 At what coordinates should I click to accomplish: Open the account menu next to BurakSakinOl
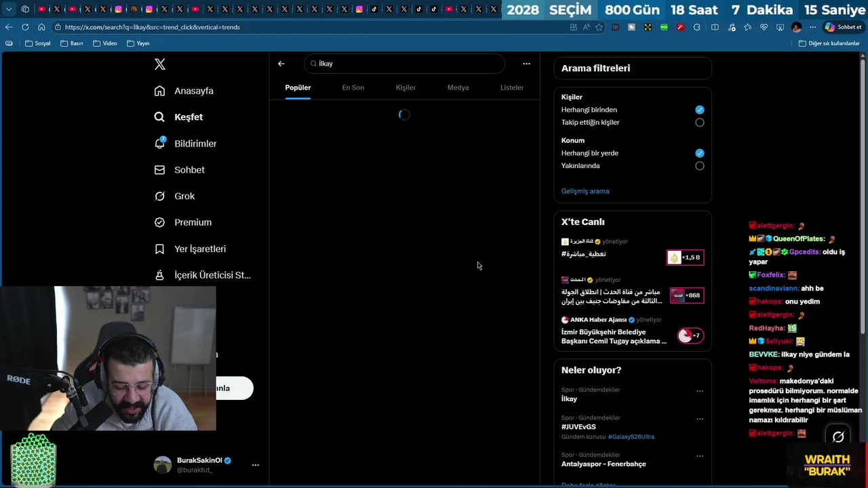tap(256, 465)
